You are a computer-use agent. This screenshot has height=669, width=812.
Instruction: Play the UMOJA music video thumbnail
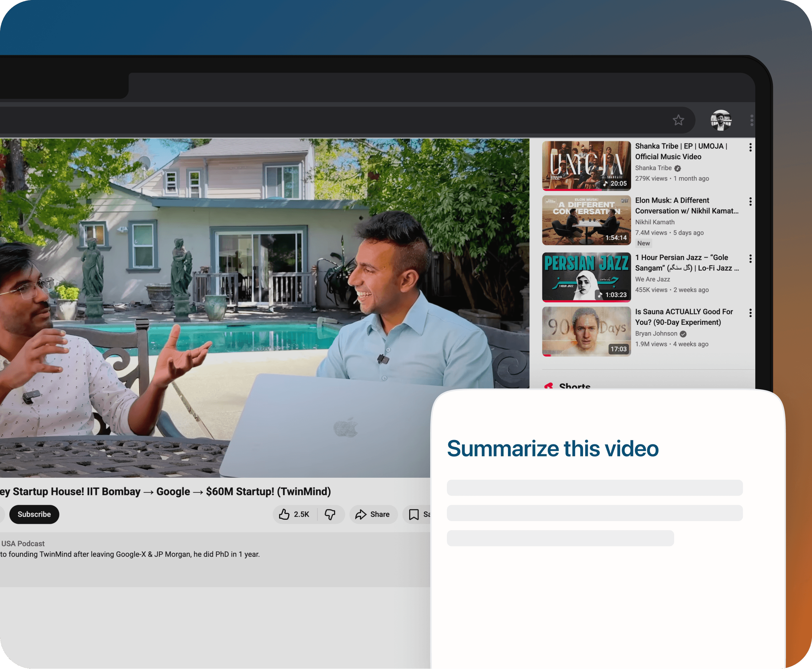(586, 166)
